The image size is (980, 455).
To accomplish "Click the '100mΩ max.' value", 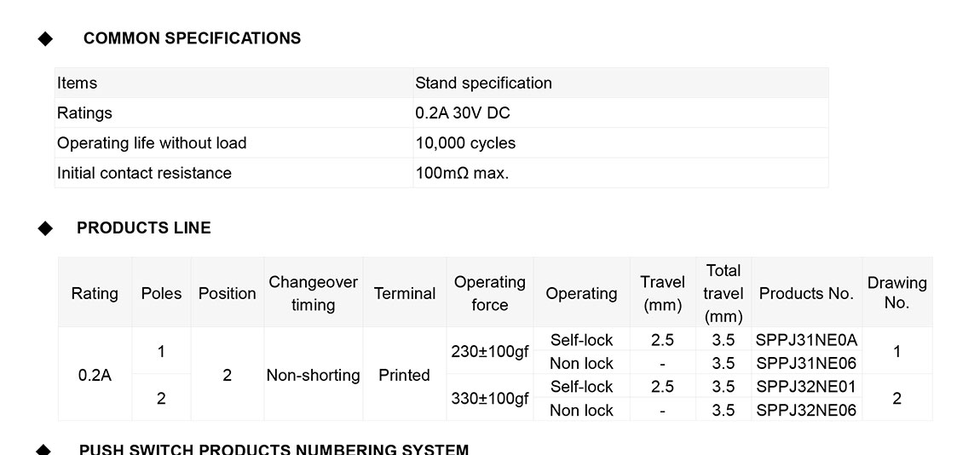I will pos(462,173).
